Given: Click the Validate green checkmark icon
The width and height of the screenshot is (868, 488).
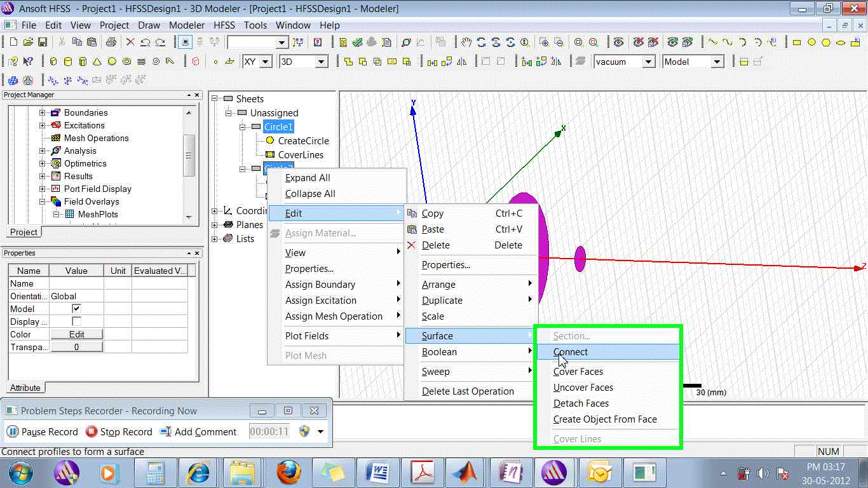Looking at the screenshot, I should point(357,43).
